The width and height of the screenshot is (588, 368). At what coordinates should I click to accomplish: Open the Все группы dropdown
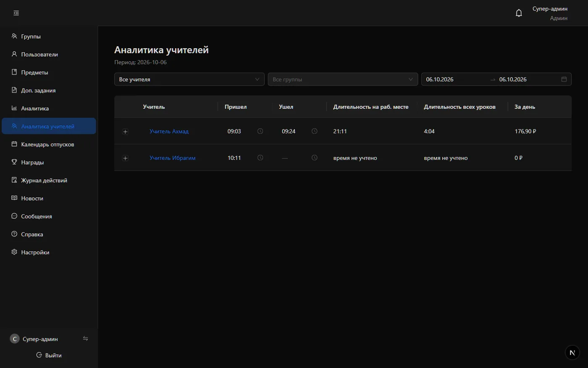coord(343,79)
